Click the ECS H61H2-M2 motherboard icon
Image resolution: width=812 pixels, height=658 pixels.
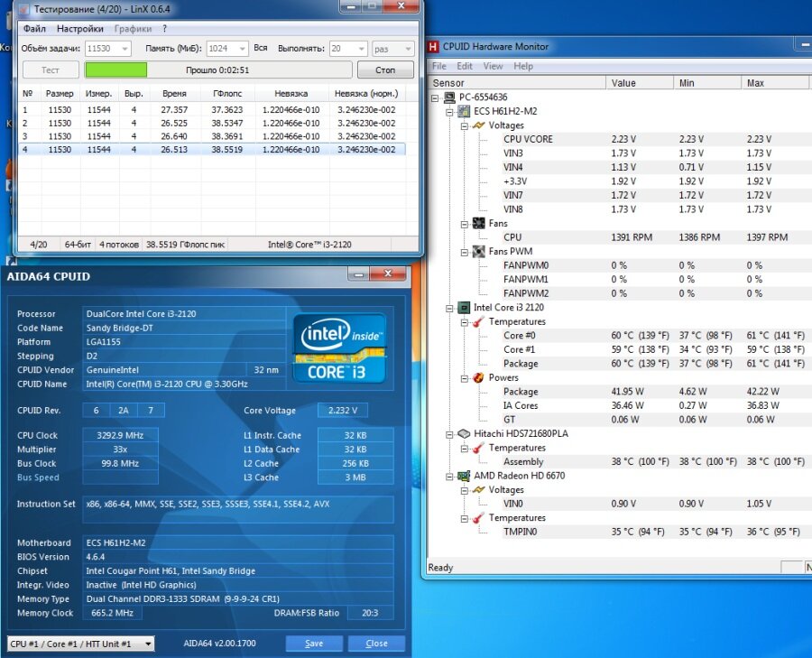[464, 111]
